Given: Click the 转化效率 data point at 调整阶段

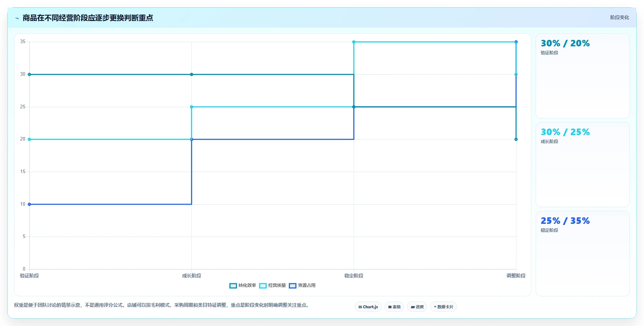Looking at the screenshot, I should [x=516, y=139].
